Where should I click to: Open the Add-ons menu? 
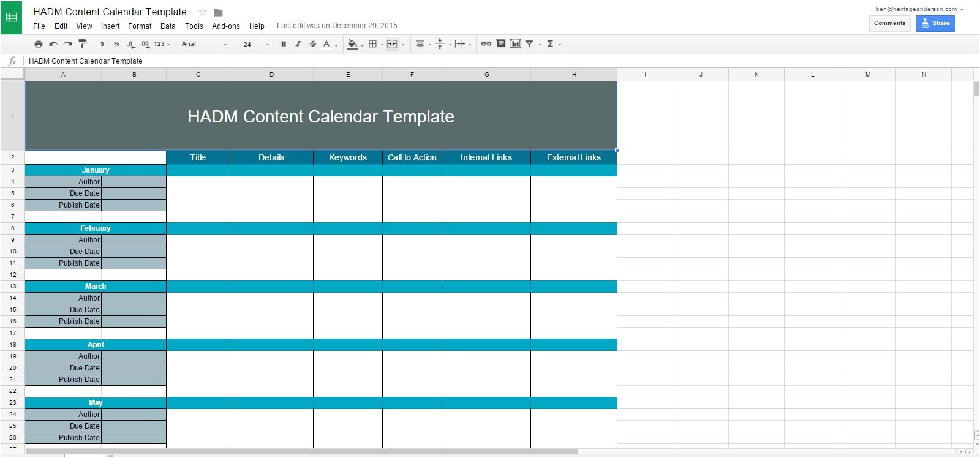(226, 26)
